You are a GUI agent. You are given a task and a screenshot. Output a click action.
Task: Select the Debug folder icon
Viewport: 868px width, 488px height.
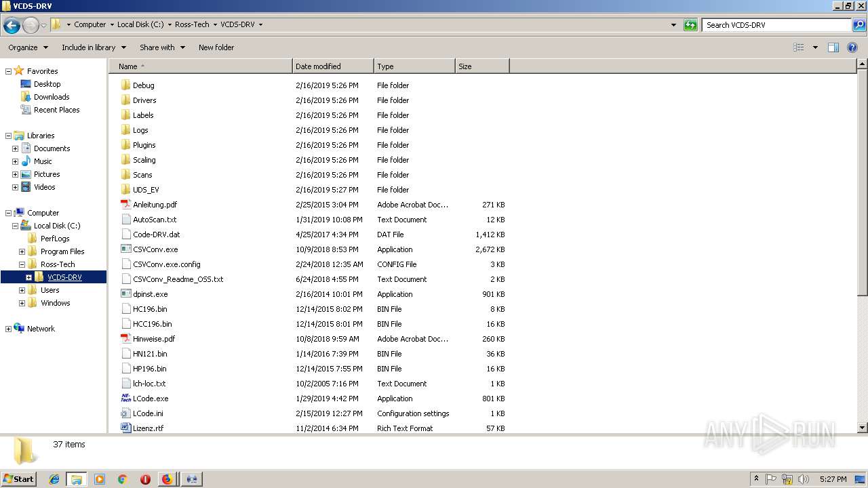pyautogui.click(x=125, y=85)
